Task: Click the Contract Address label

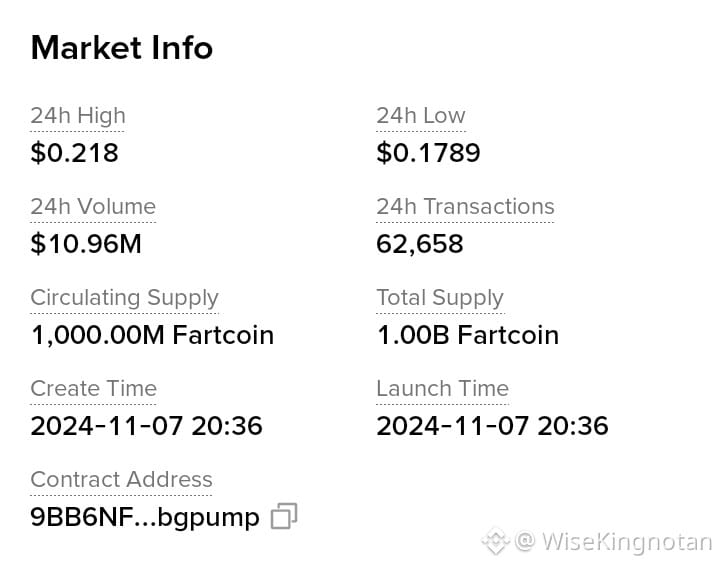Action: (x=121, y=479)
